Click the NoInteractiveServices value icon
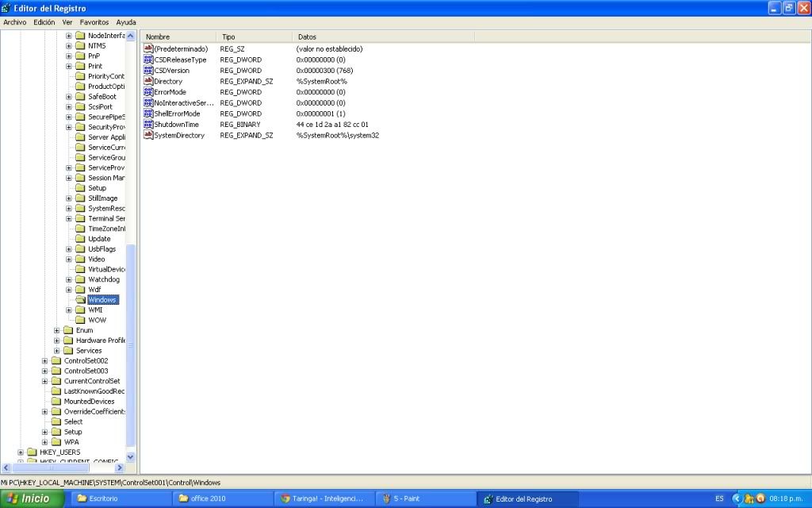 tap(148, 102)
